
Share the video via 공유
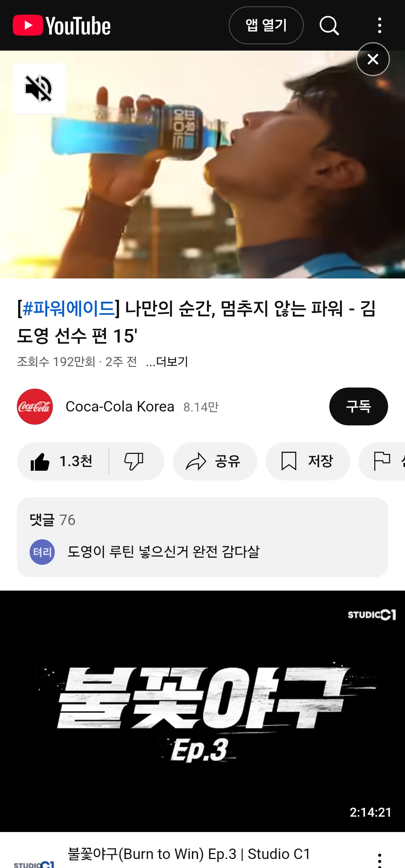click(215, 461)
